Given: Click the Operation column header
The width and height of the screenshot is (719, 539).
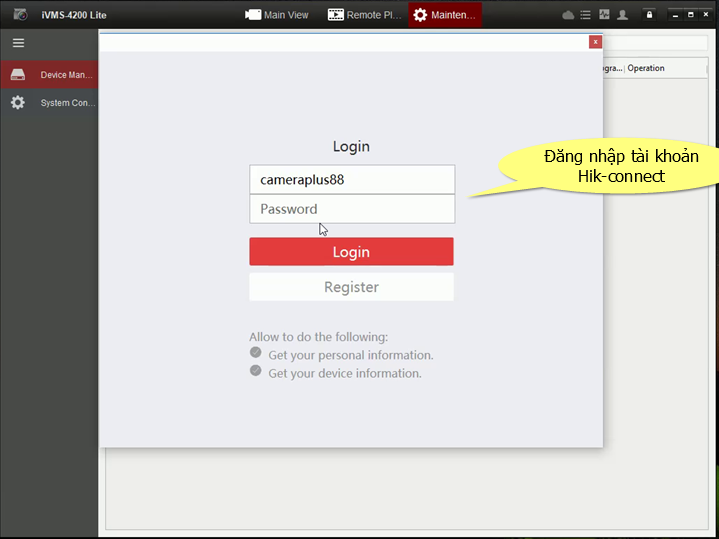Looking at the screenshot, I should (x=646, y=68).
